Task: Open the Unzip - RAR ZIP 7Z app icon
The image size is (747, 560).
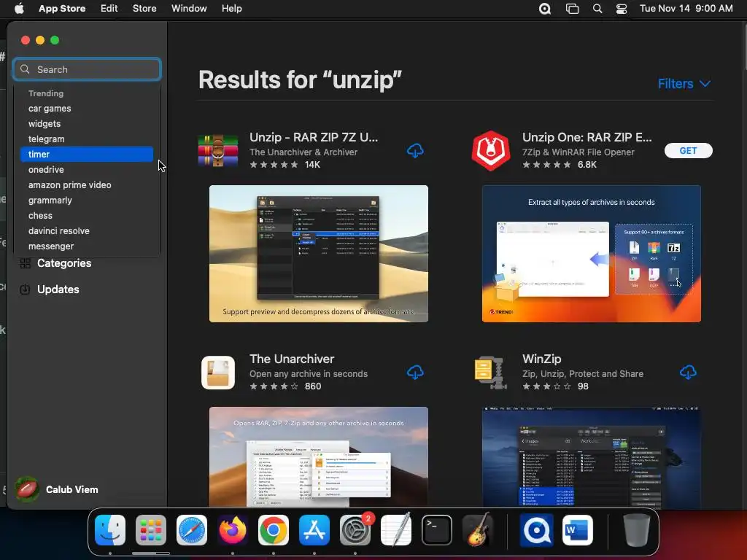Action: (x=217, y=150)
